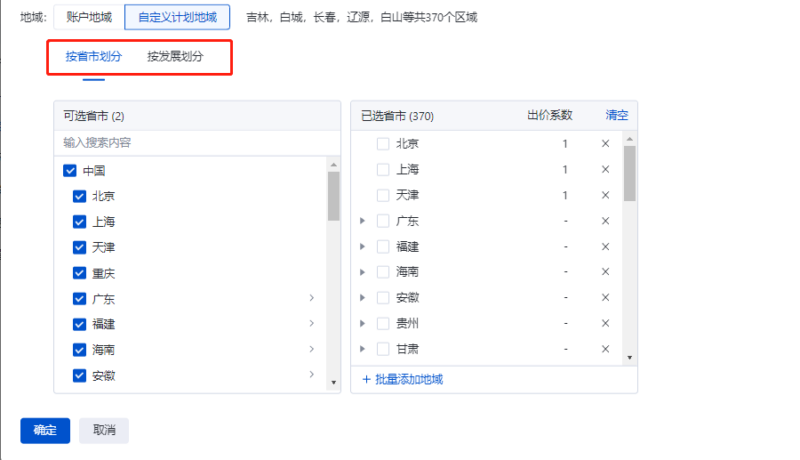This screenshot has height=460, width=800.
Task: Check 甘肃 in the selected provinces list
Action: point(383,349)
